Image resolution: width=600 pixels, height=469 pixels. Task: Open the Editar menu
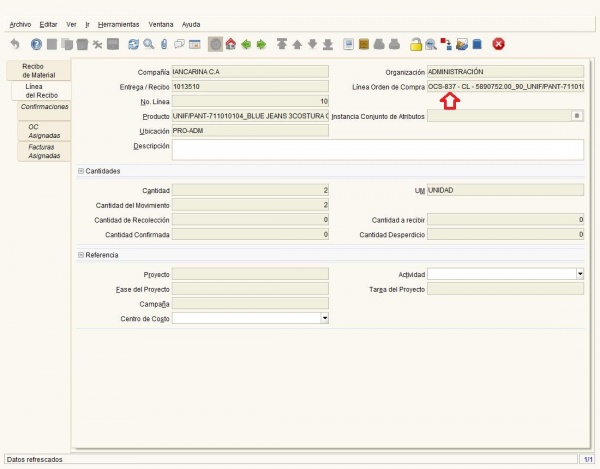coord(48,24)
